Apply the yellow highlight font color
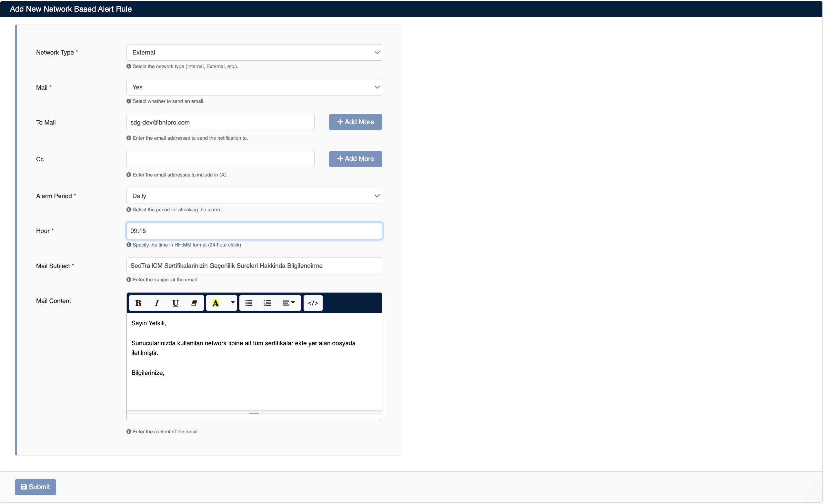The height and width of the screenshot is (504, 824). coord(216,303)
